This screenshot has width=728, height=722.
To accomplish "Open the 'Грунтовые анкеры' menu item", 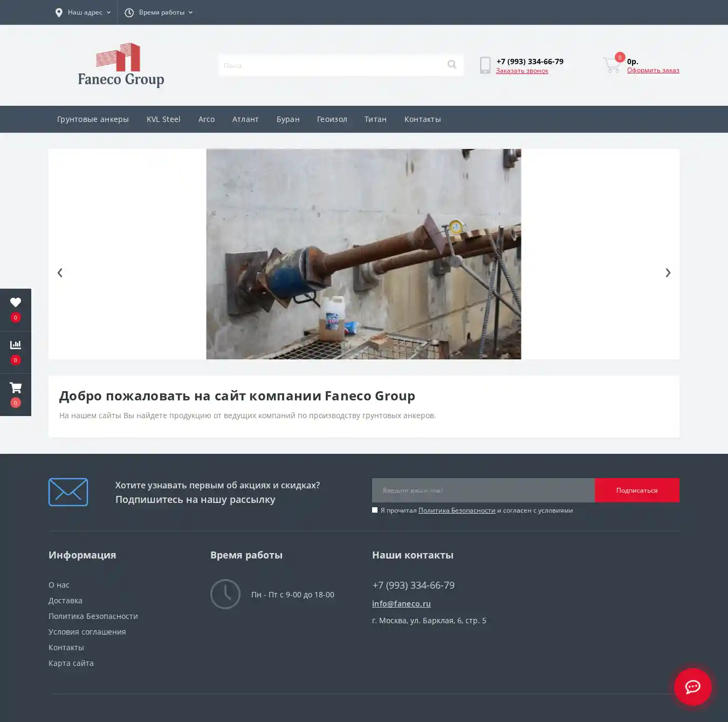I will coord(93,119).
